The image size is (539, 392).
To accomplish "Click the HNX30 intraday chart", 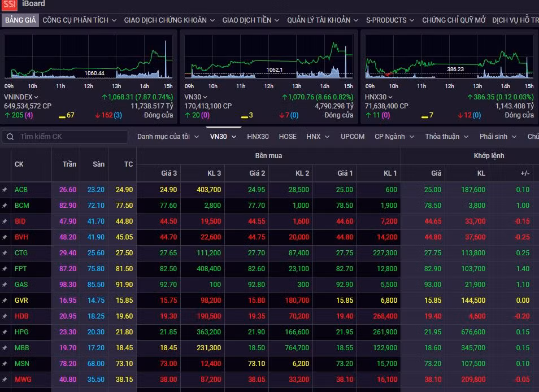I will pos(449,56).
